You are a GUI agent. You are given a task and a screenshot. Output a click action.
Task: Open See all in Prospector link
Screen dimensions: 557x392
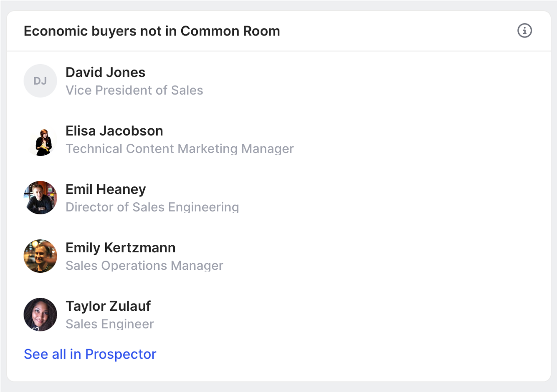tap(90, 354)
